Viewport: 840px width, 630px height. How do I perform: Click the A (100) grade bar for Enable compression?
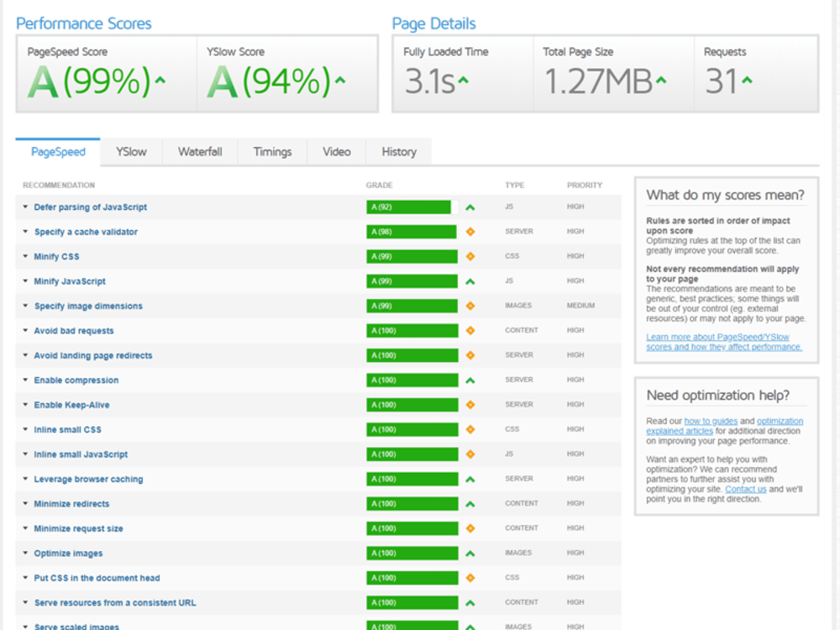point(412,381)
